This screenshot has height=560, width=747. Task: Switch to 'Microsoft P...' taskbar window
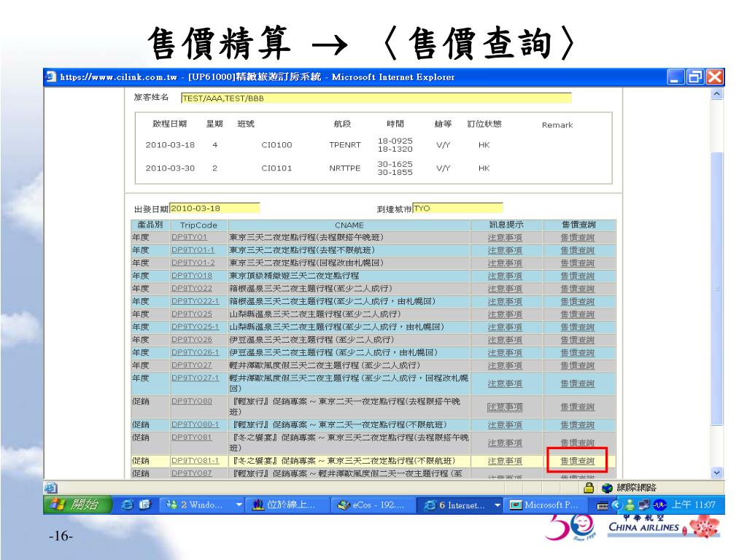pyautogui.click(x=546, y=505)
